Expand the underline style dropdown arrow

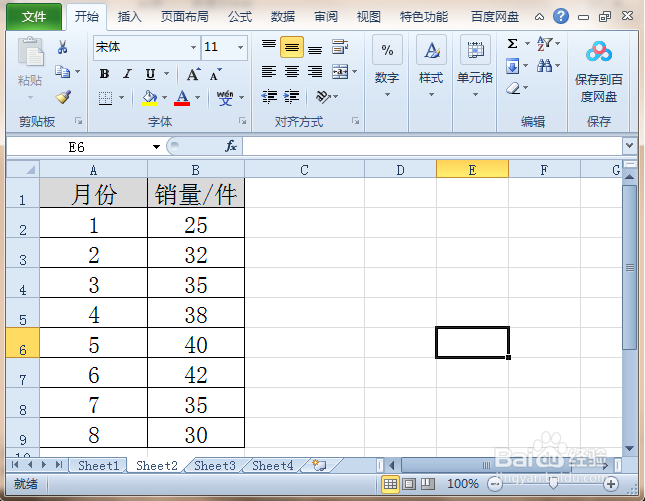coord(167,74)
